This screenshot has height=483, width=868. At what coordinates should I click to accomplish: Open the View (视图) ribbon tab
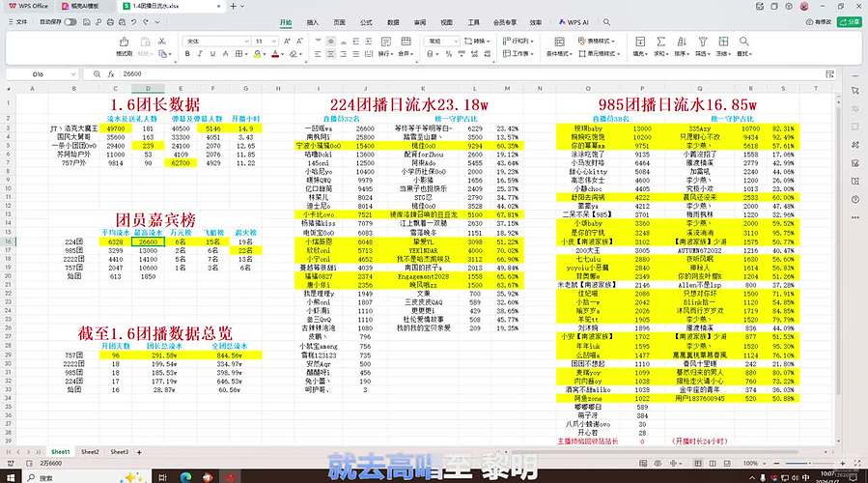tap(446, 22)
